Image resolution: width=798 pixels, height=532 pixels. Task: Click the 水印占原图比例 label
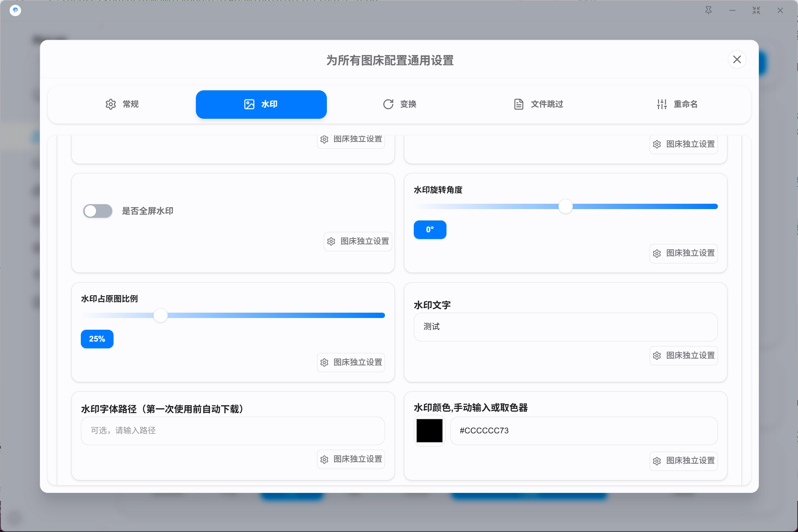click(109, 299)
